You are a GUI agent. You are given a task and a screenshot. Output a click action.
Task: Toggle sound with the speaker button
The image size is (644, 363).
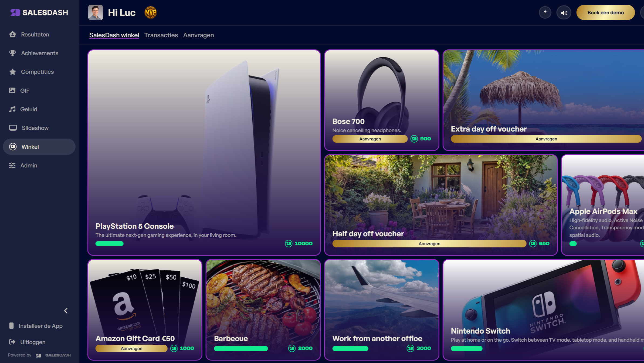(x=564, y=12)
